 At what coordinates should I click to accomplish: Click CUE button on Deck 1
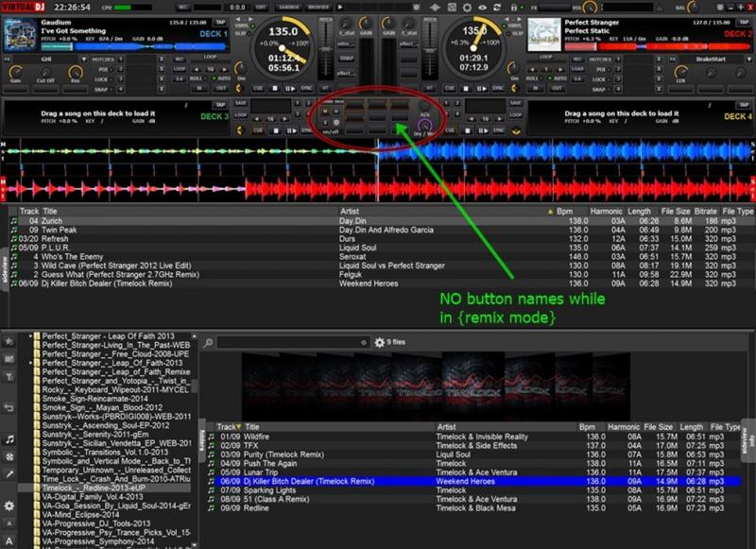258,88
